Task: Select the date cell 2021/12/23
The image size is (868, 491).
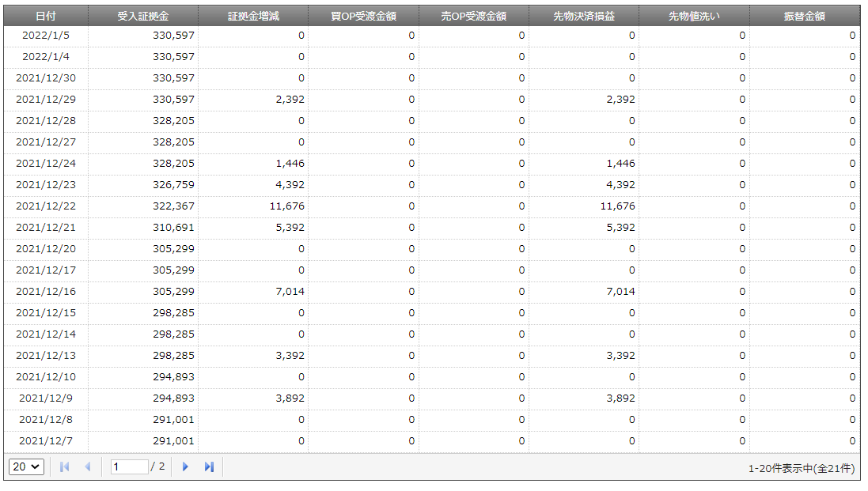Action: tap(46, 185)
